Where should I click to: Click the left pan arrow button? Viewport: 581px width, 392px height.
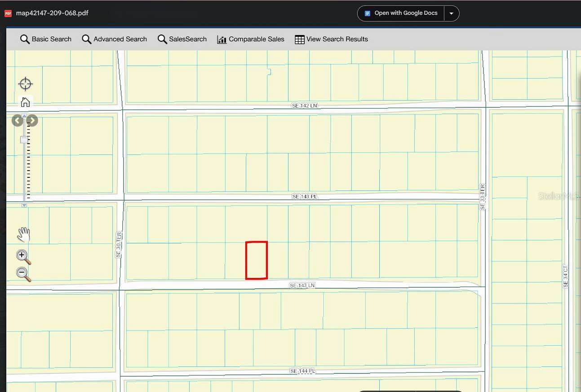17,120
